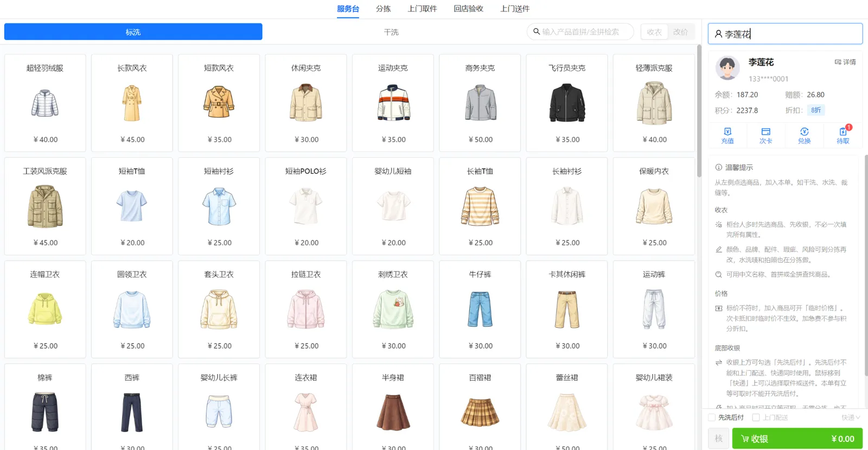Click the product list vertical scrollbar
The image size is (868, 450).
[x=699, y=111]
